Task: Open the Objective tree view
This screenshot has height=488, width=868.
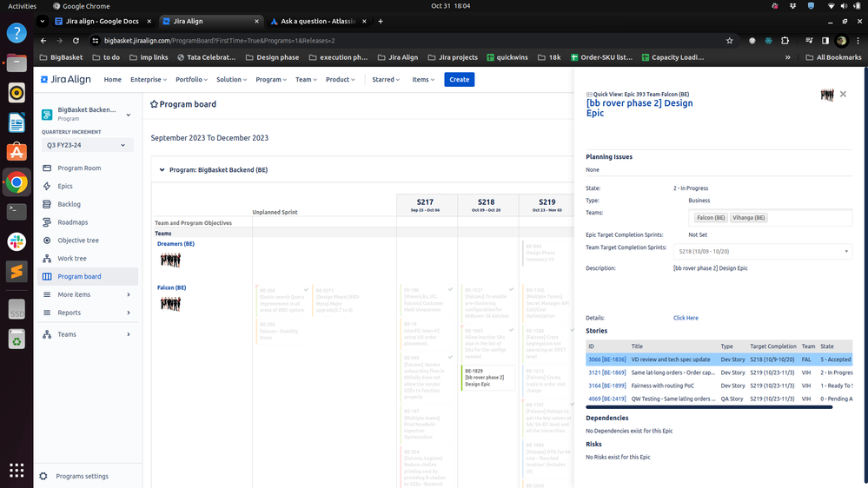Action: tap(78, 241)
